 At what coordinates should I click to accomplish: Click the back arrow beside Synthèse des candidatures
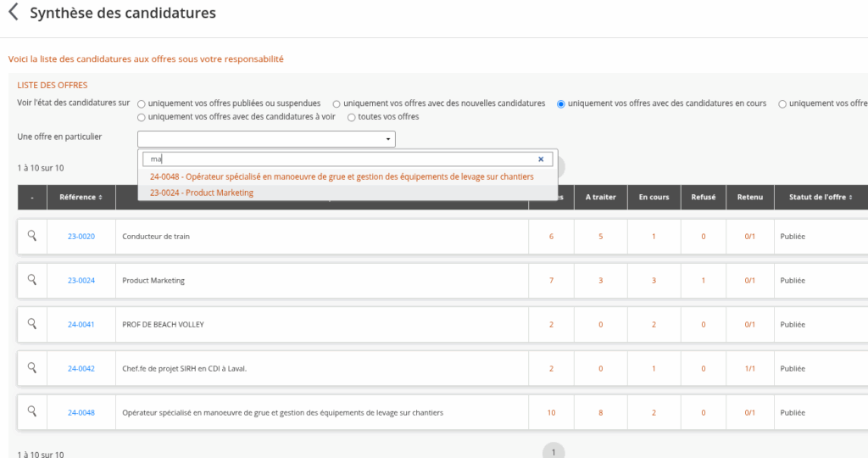click(x=13, y=13)
